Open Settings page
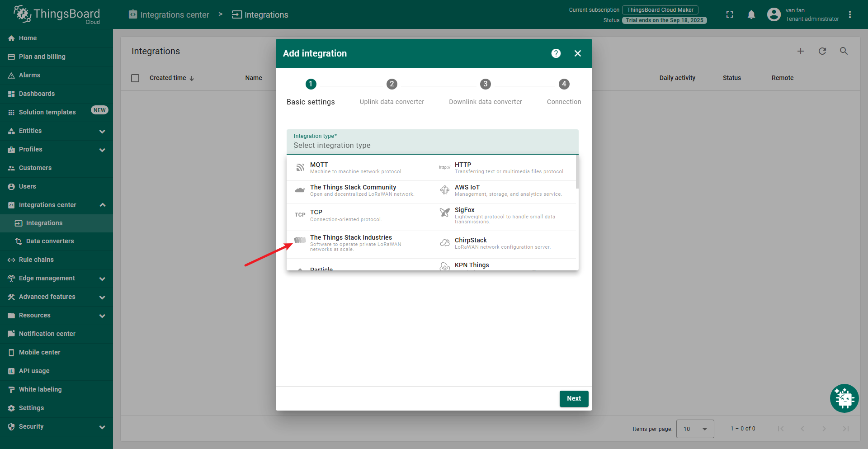 (56, 408)
